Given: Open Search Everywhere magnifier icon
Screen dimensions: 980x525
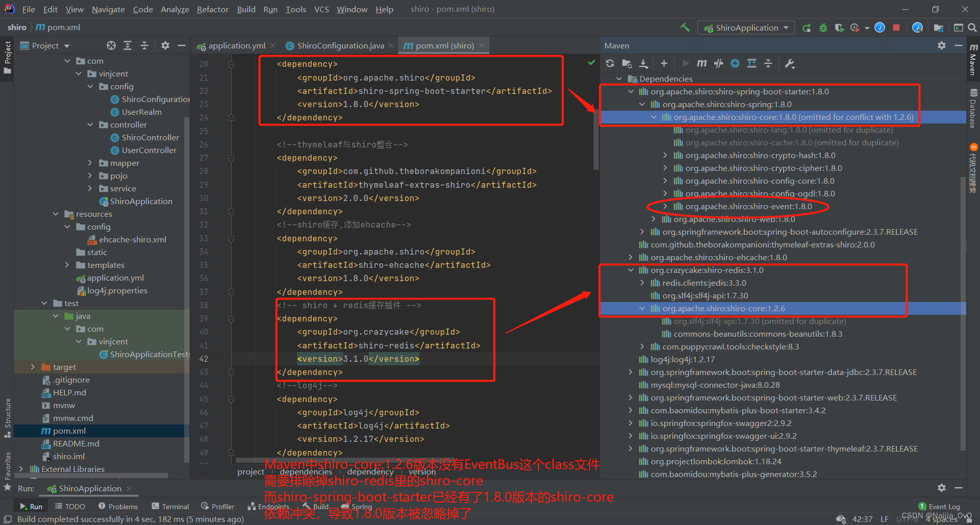Looking at the screenshot, I should 972,28.
